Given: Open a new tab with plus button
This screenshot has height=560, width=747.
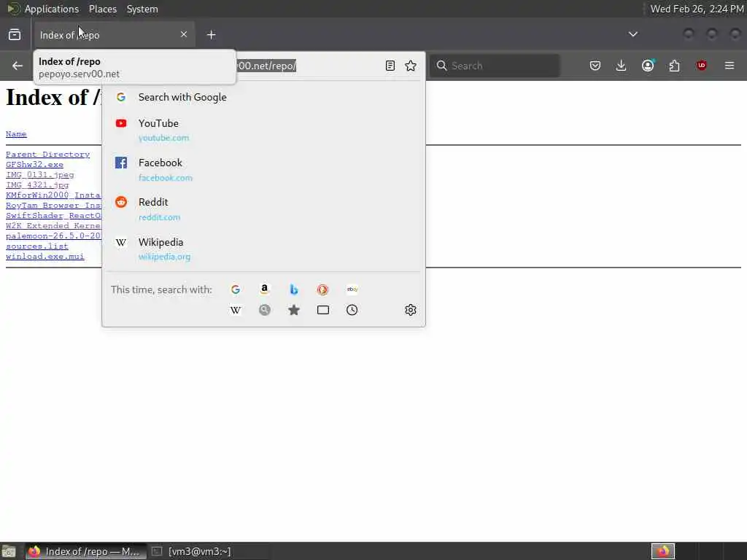Looking at the screenshot, I should [x=211, y=35].
